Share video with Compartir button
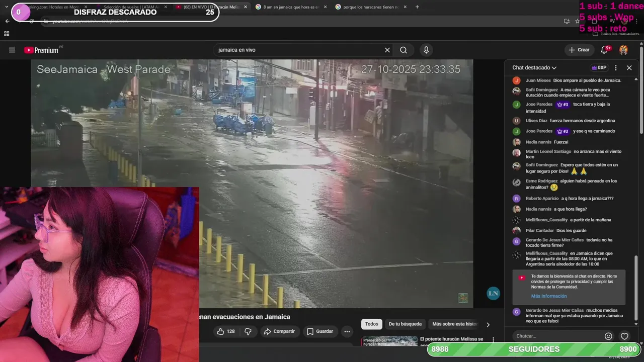This screenshot has height=362, width=644. click(x=280, y=331)
